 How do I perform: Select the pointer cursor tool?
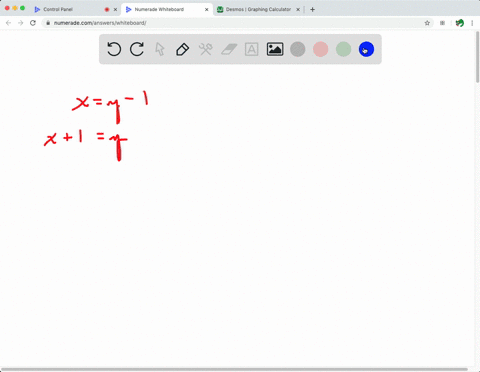pyautogui.click(x=160, y=49)
